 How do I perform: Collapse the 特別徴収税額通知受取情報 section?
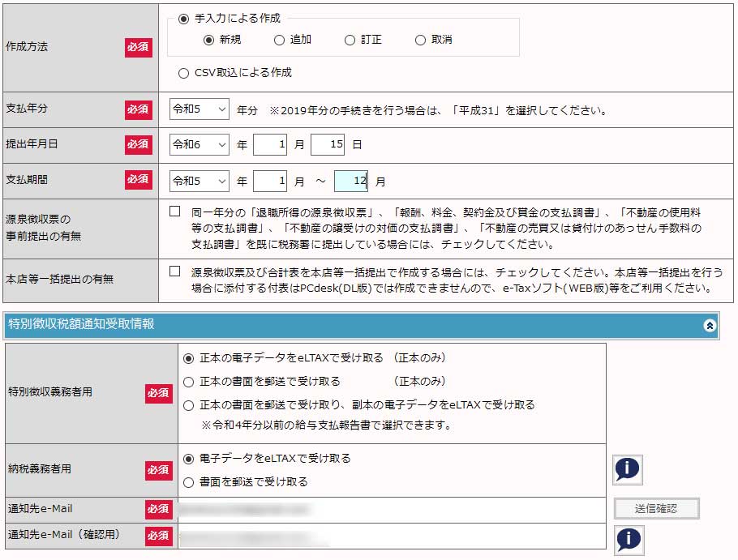pos(710,325)
